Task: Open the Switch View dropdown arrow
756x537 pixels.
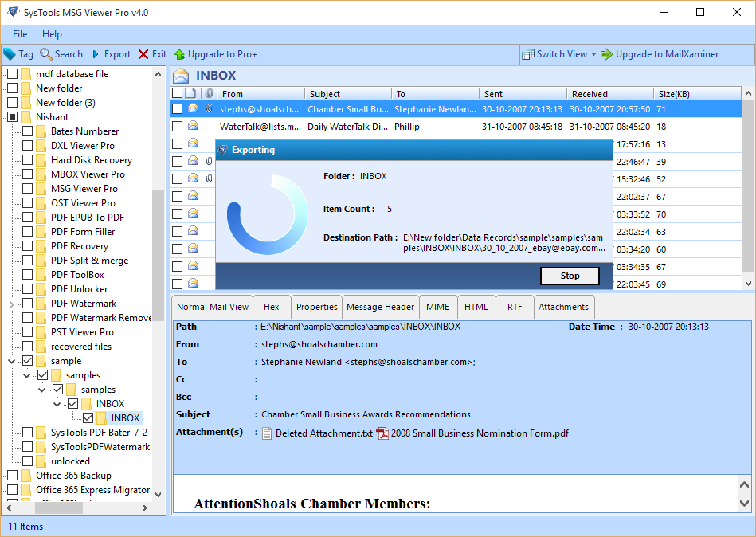Action: click(x=593, y=54)
